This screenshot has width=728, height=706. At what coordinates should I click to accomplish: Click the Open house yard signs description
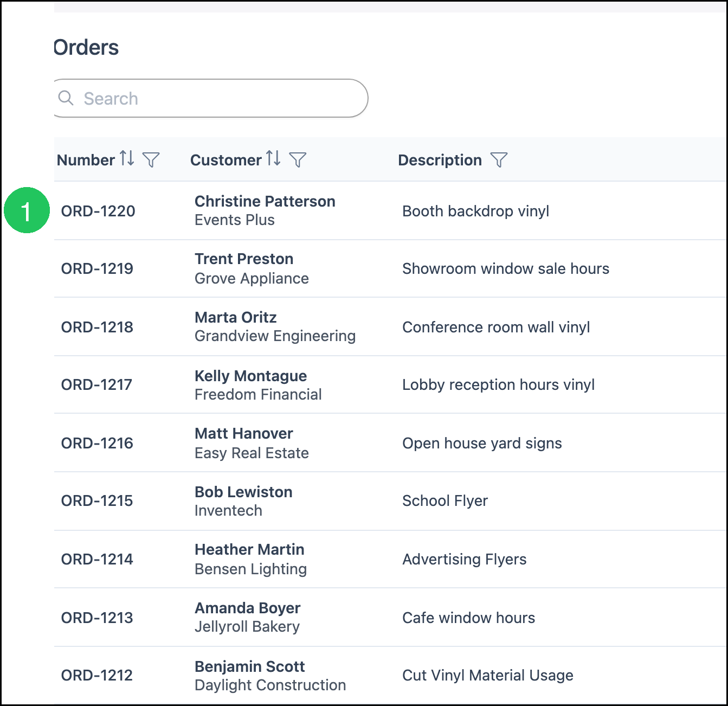482,443
